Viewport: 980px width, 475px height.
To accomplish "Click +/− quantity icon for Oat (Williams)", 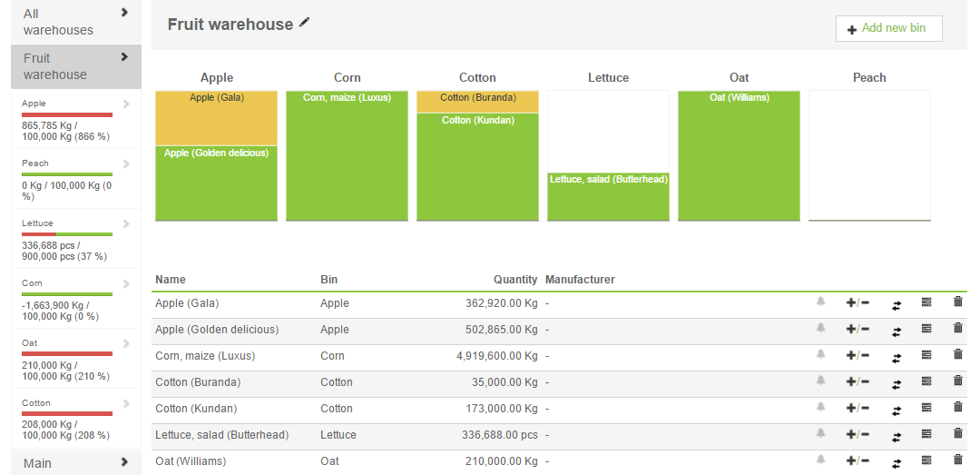I will [x=857, y=460].
